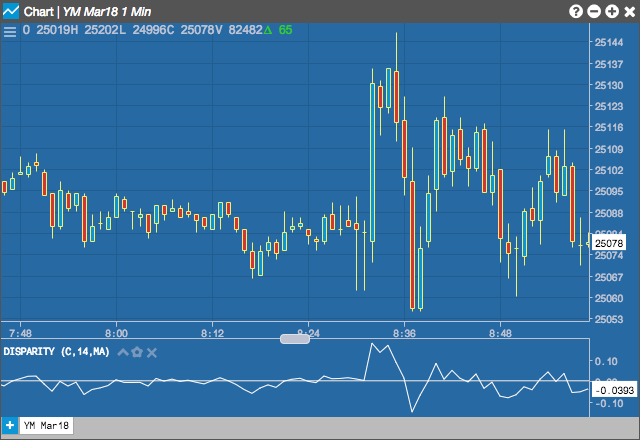The image size is (640, 440).
Task: Click the minus zoom-out icon in title bar
Action: click(x=594, y=11)
